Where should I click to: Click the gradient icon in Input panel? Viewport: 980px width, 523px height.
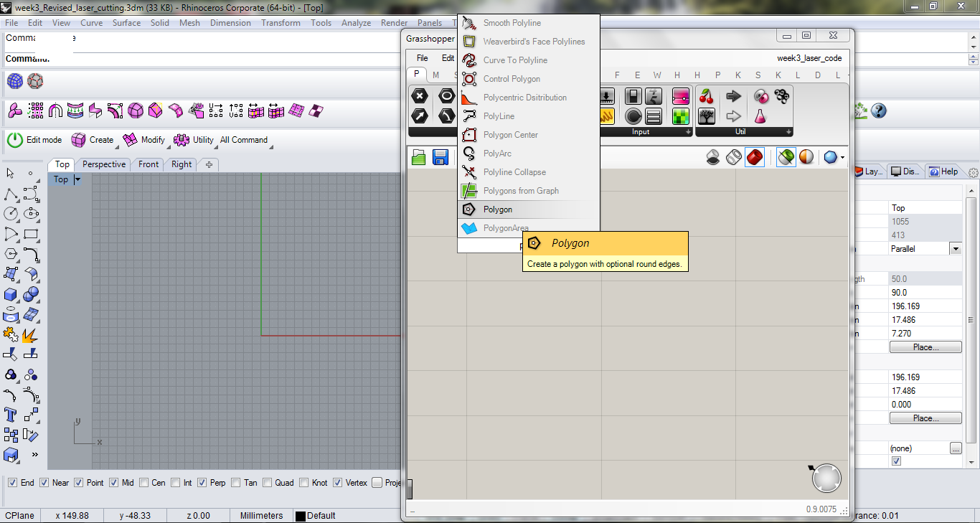(680, 96)
